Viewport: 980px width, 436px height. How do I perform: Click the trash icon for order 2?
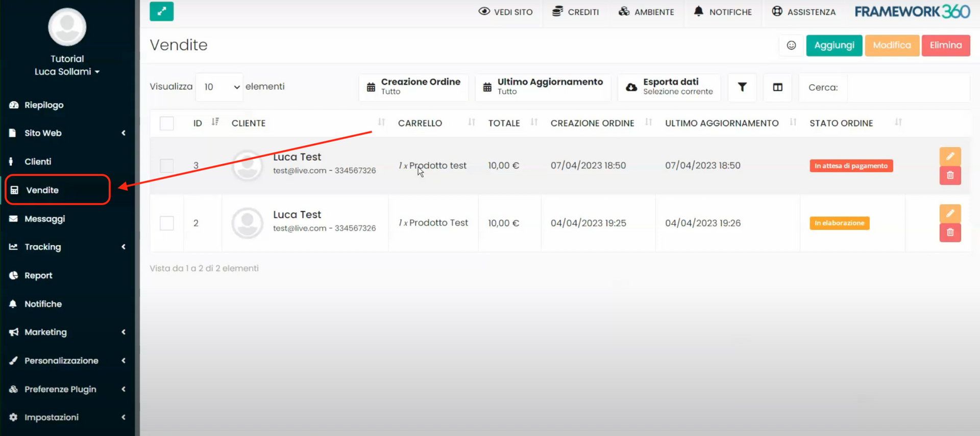pyautogui.click(x=950, y=233)
